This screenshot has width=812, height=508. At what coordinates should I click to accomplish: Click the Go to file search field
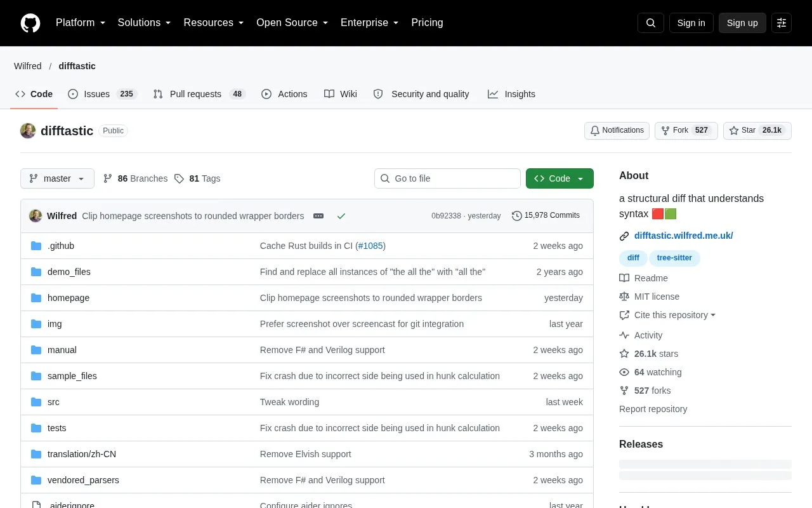coord(447,178)
